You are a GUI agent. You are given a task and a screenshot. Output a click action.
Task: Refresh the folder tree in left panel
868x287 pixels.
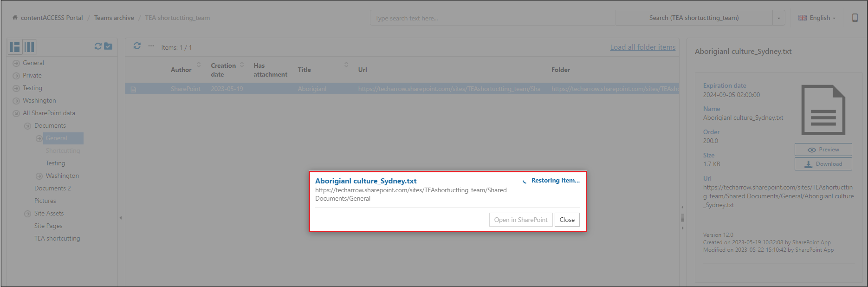[x=98, y=46]
